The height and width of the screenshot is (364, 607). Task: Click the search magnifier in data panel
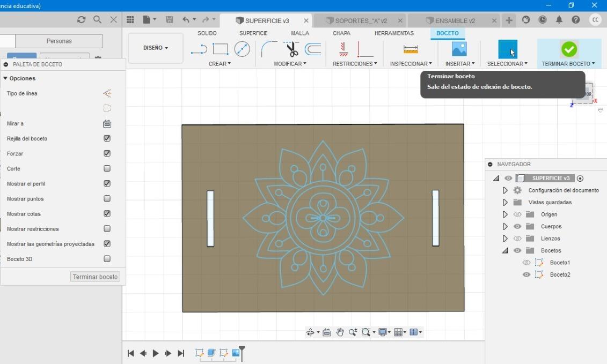(x=97, y=19)
